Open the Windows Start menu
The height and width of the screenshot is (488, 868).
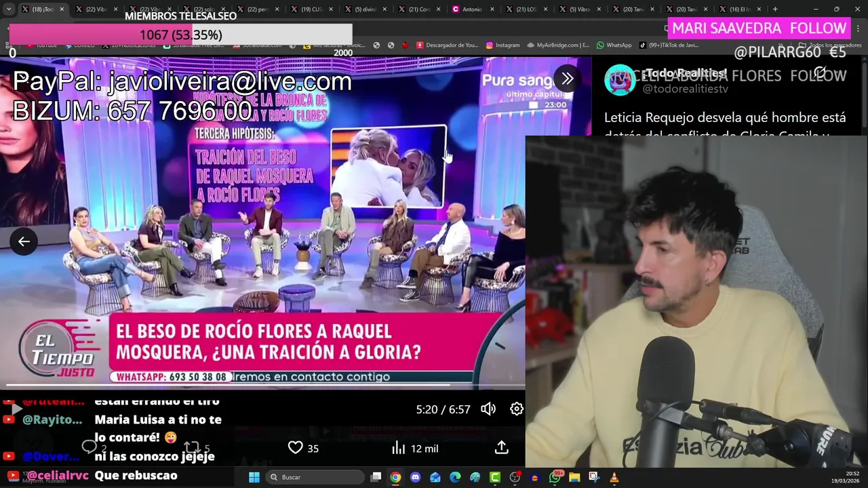click(x=254, y=477)
